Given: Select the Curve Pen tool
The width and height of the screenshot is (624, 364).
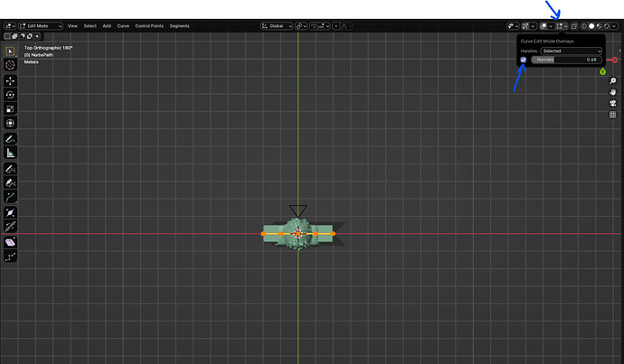Looking at the screenshot, I should pyautogui.click(x=10, y=182).
